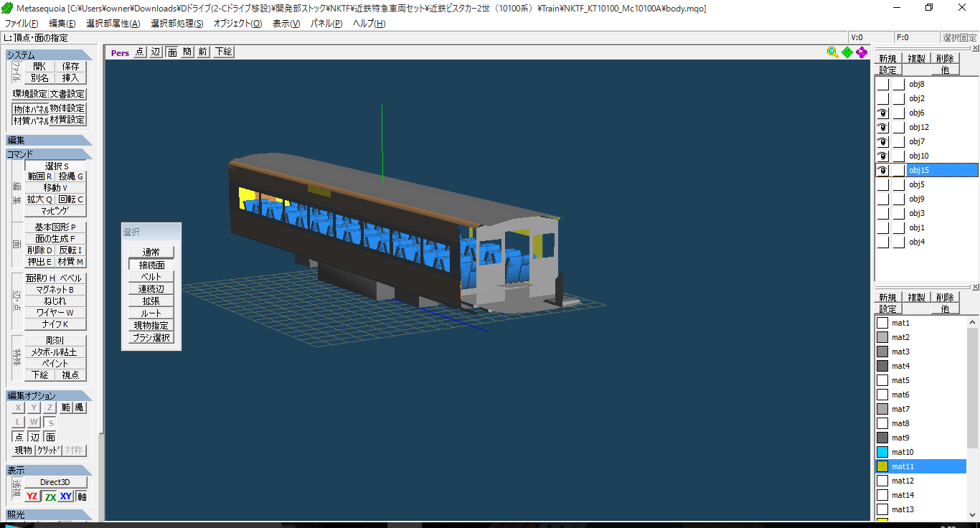Select the 彫刻 sculpt command
The width and height of the screenshot is (980, 528).
56,341
